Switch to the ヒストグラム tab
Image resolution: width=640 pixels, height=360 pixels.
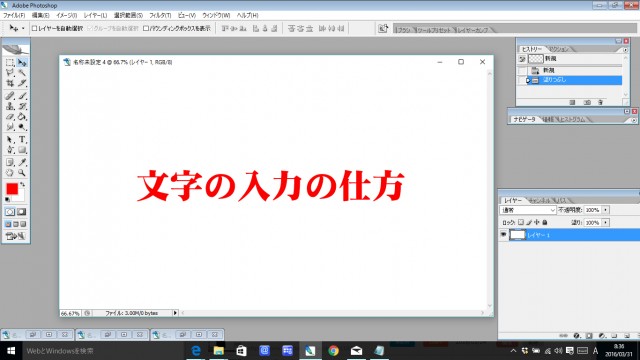(572, 120)
